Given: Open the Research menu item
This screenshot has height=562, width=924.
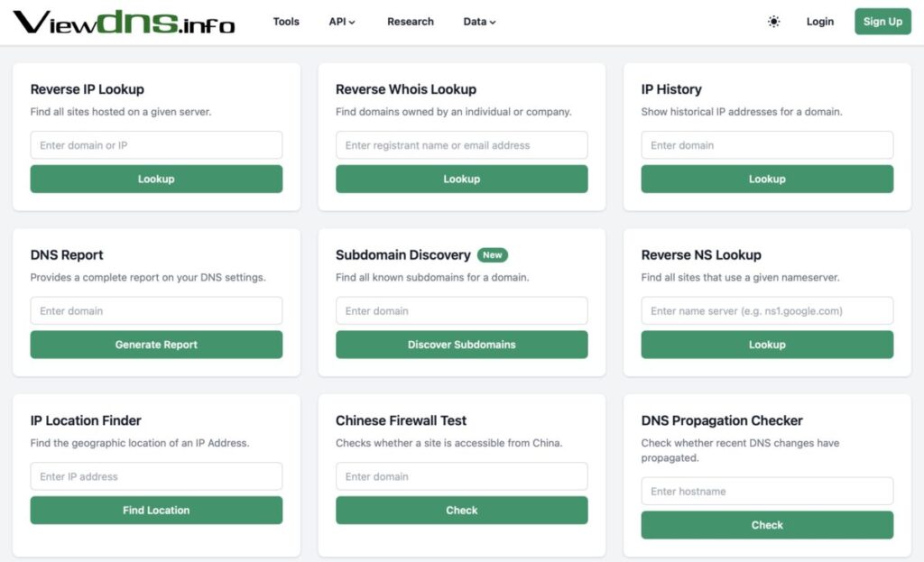Looking at the screenshot, I should tap(411, 22).
